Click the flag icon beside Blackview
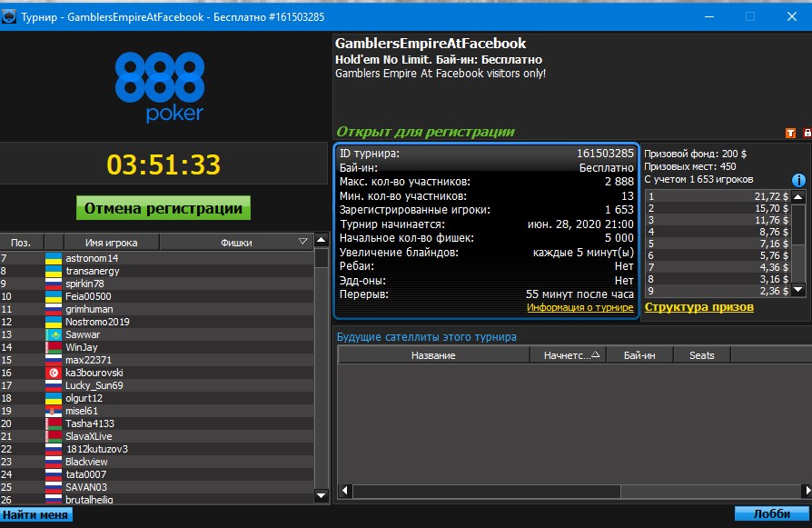 pos(54,462)
